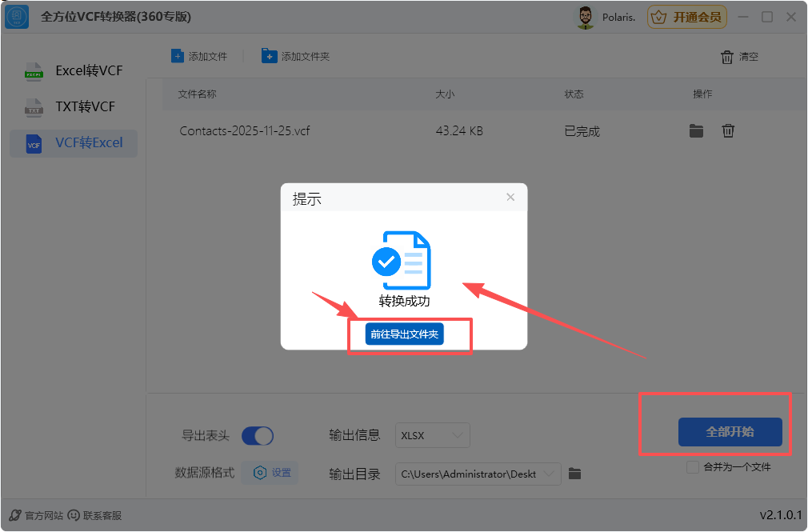Click the 开通会员 membership banner
The image size is (808, 532).
click(686, 16)
